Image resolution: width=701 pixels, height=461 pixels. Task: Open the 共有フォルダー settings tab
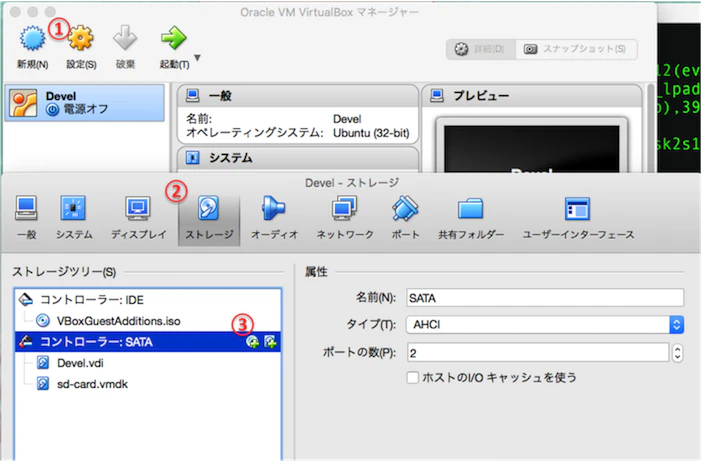[x=471, y=218]
